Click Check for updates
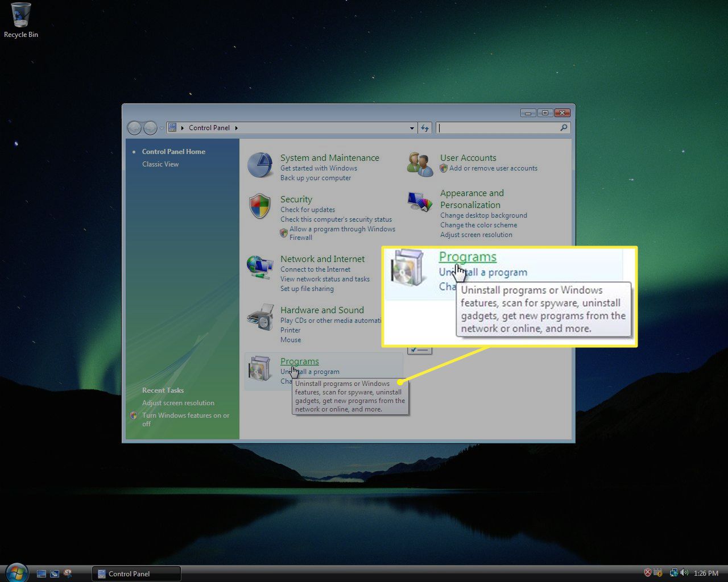Screen dimensions: 728x582 [308, 210]
